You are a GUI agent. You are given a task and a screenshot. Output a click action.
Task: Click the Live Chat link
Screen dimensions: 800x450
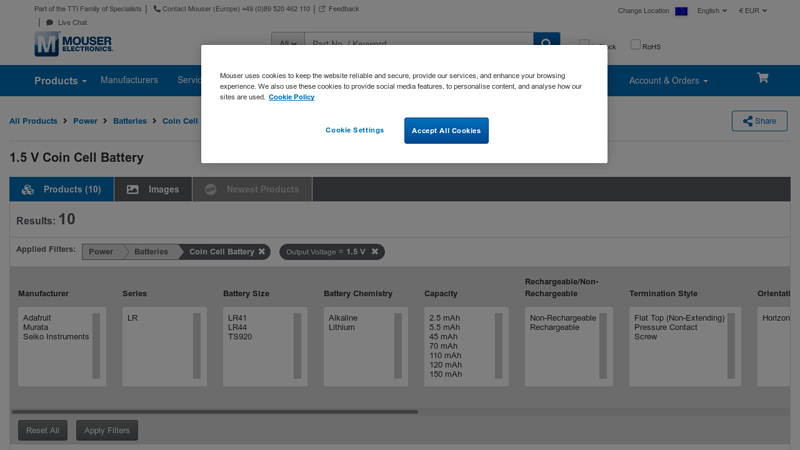[x=72, y=22]
